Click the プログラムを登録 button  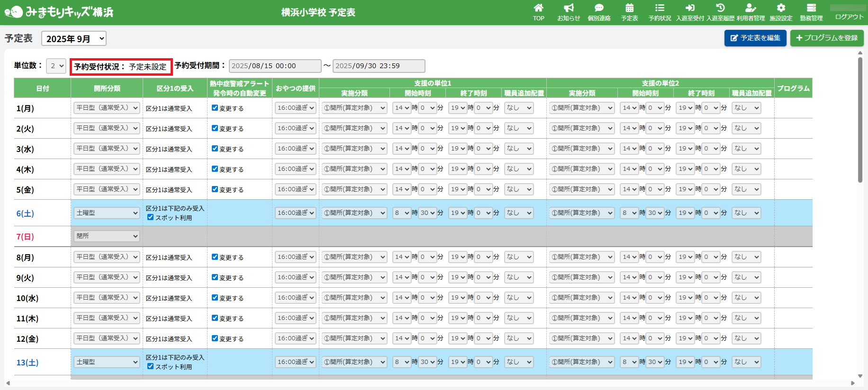[x=827, y=38]
